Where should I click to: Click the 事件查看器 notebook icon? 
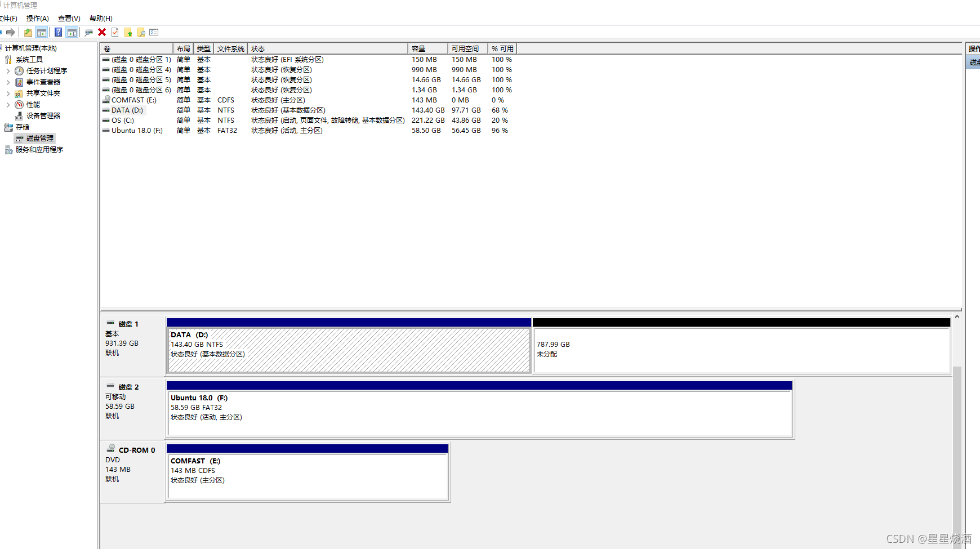(19, 82)
